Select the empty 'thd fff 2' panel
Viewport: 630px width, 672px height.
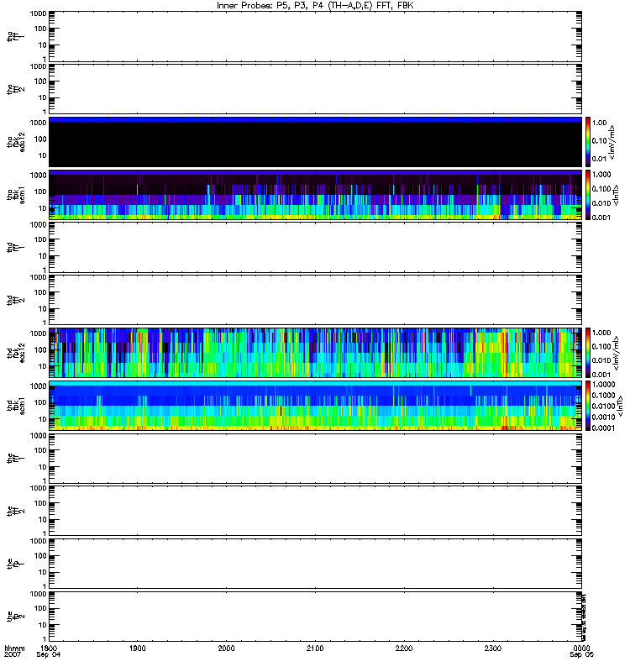click(x=315, y=300)
